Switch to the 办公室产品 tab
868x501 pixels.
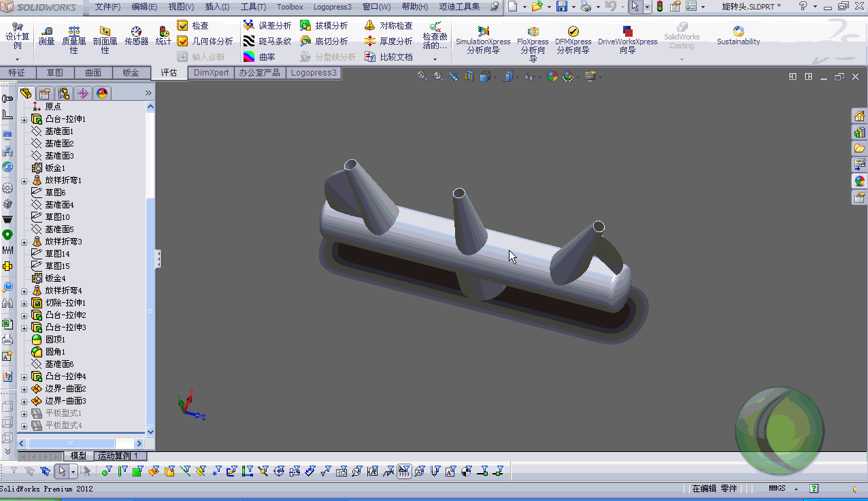click(260, 73)
